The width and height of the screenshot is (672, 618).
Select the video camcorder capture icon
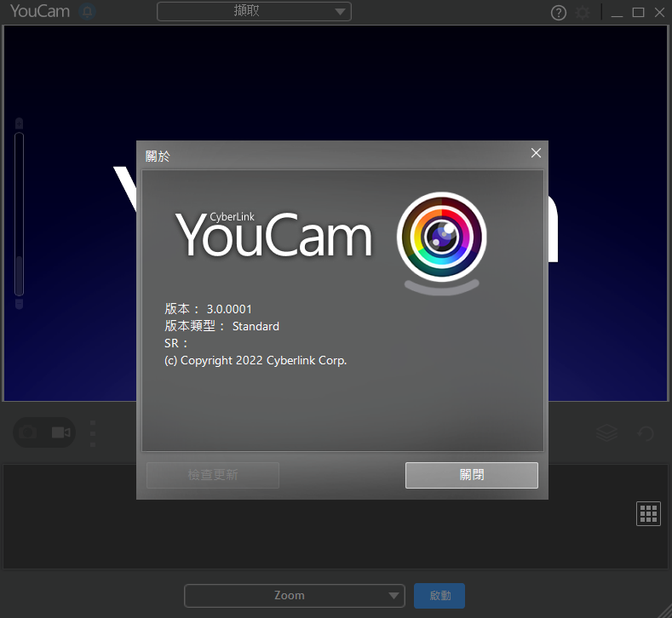click(x=60, y=432)
